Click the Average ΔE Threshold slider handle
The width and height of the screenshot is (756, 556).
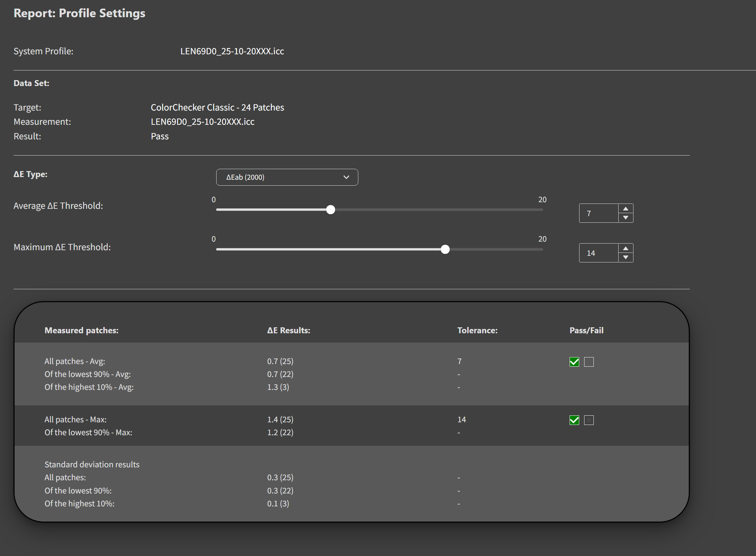[331, 210]
